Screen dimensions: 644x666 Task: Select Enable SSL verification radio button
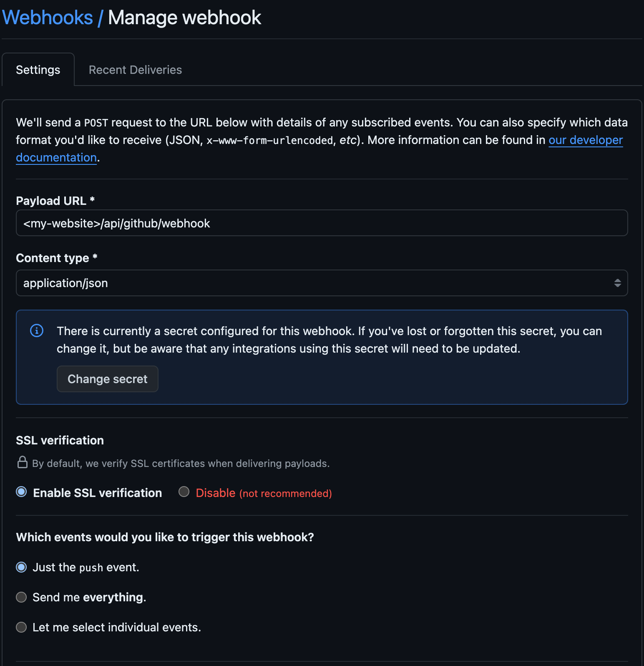[x=21, y=492]
